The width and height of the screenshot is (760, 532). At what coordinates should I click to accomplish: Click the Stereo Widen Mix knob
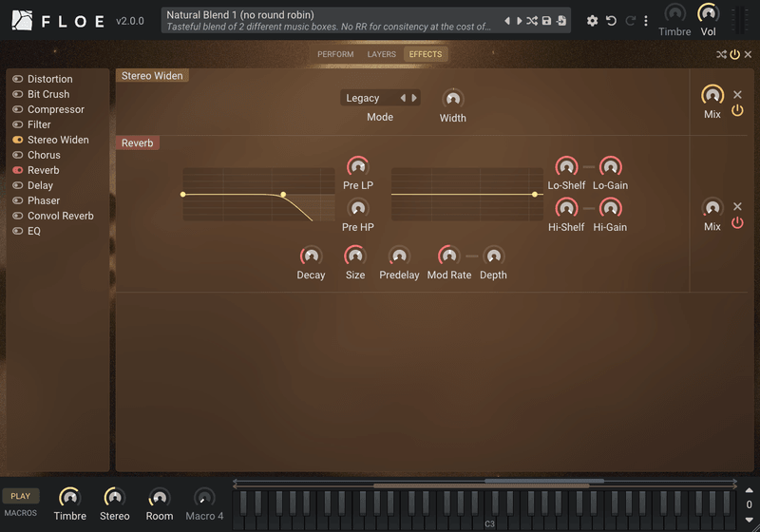coord(712,95)
